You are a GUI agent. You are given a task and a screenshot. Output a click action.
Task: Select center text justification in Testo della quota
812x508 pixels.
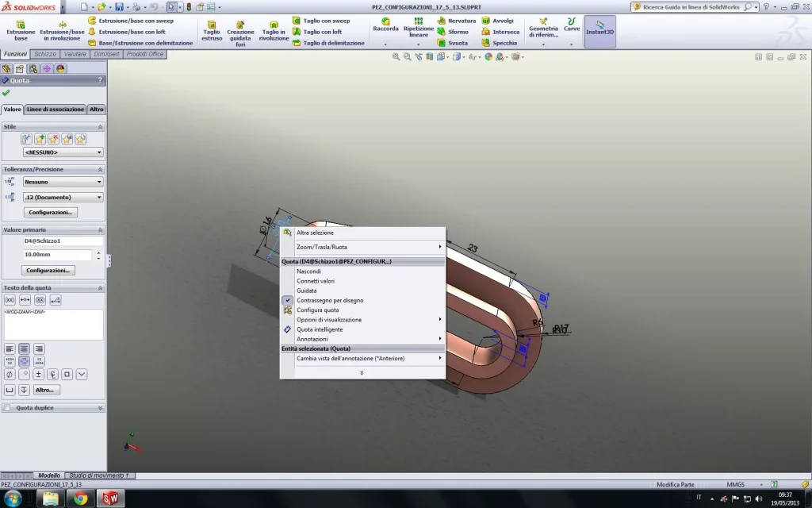pos(25,348)
